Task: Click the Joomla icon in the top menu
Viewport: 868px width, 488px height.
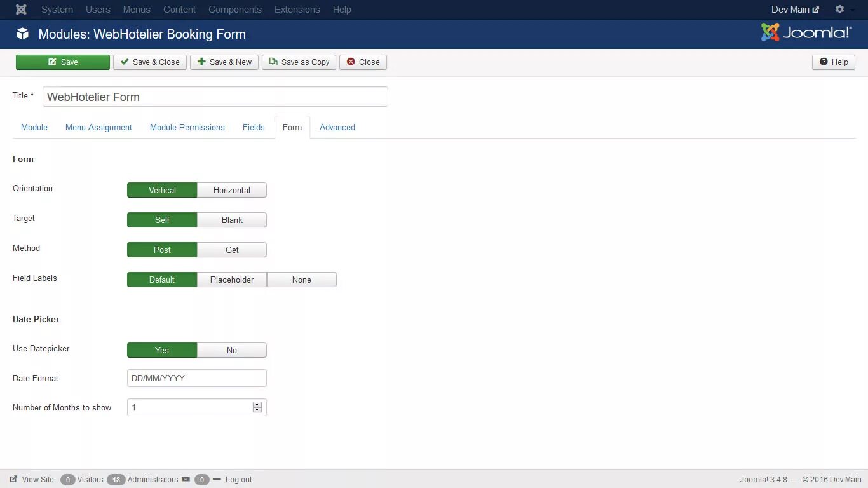Action: coord(21,10)
